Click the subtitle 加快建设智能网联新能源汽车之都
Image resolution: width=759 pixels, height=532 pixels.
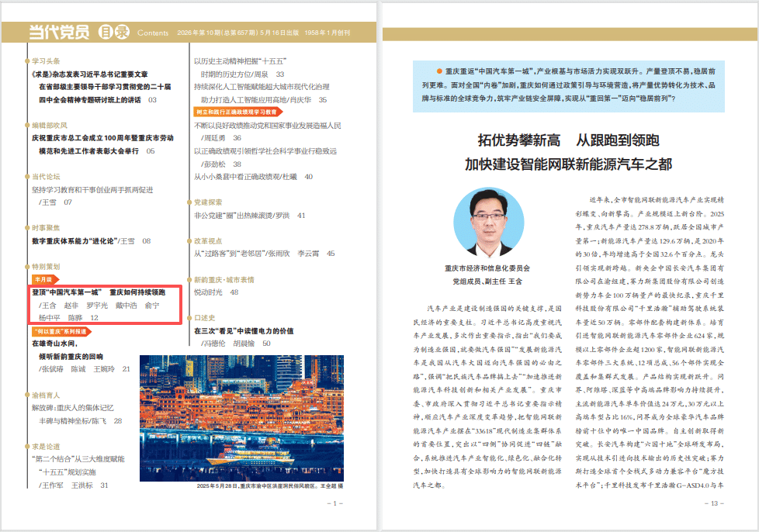click(568, 164)
